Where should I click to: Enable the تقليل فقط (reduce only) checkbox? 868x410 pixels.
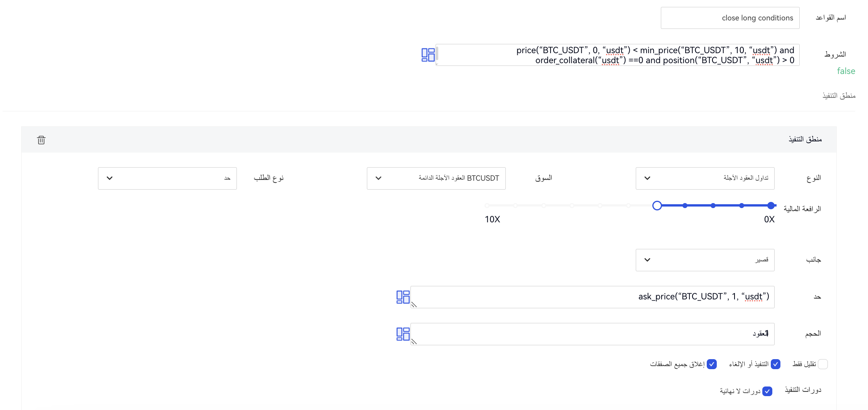[822, 364]
